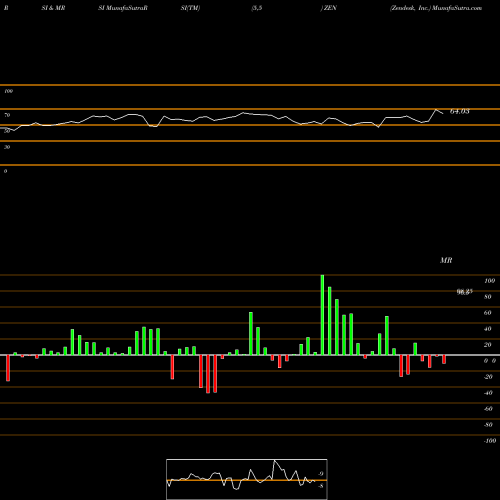
Task: Click the '(5,5' parameter text in header
Action: 256,8
